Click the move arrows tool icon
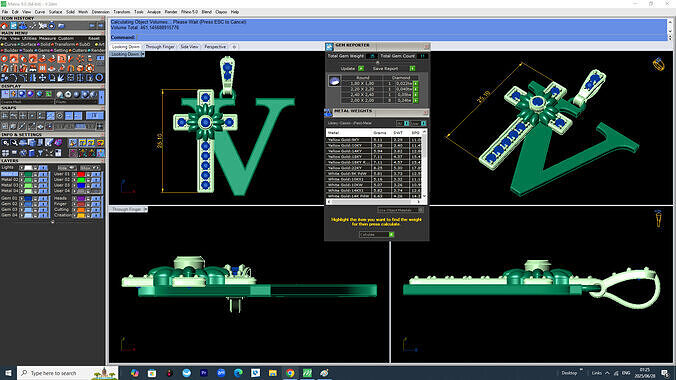Screen dimensions: 676x380 [42, 78]
